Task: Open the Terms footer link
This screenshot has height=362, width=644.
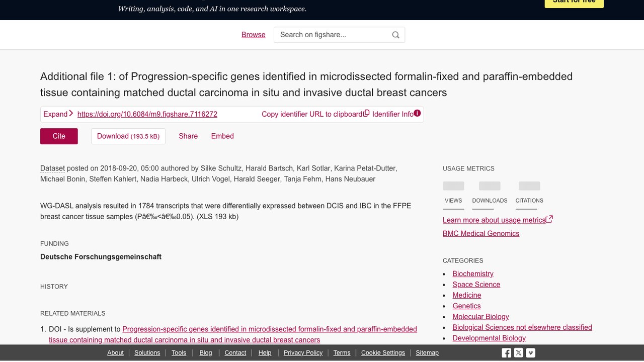Action: pos(342,353)
